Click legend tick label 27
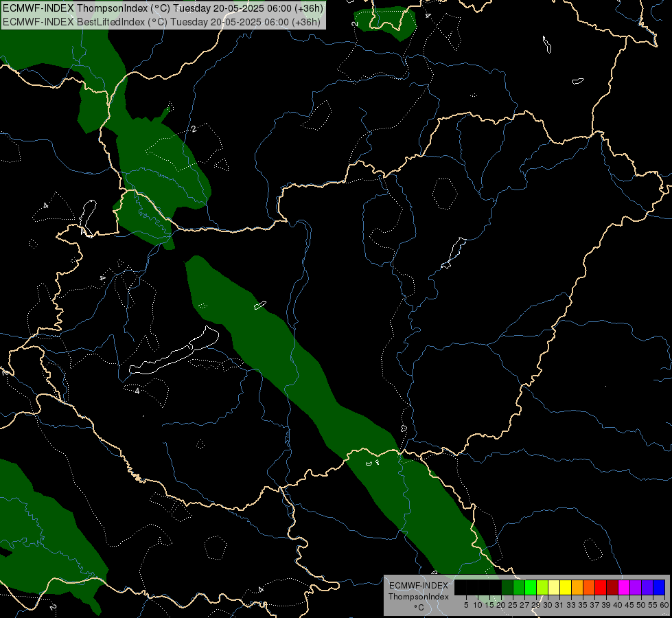The height and width of the screenshot is (618, 672). tap(524, 605)
